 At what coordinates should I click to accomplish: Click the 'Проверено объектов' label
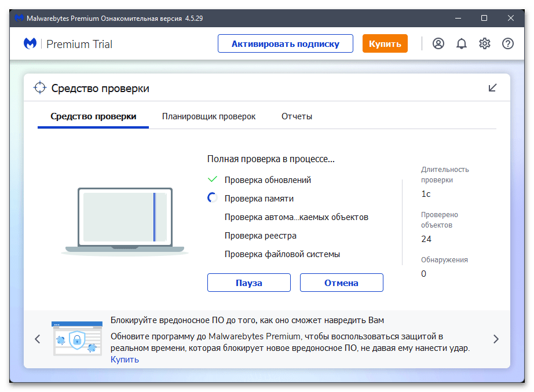[x=440, y=219]
